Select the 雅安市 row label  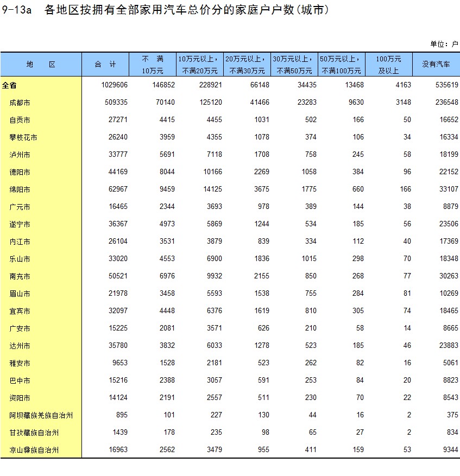(20, 363)
